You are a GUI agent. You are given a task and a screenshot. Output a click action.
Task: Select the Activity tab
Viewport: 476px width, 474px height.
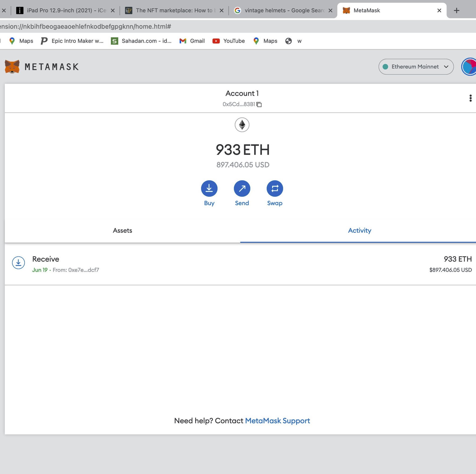[359, 230]
